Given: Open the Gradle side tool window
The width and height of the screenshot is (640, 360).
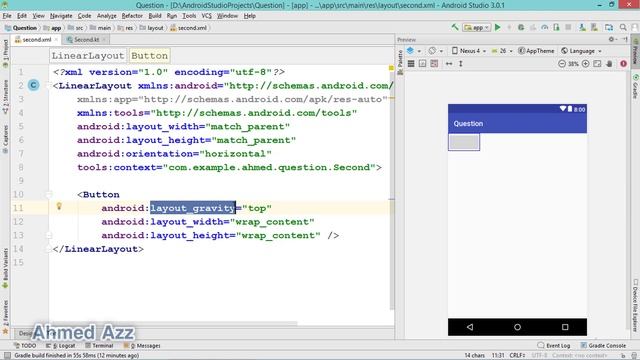Looking at the screenshot, I should [x=636, y=87].
